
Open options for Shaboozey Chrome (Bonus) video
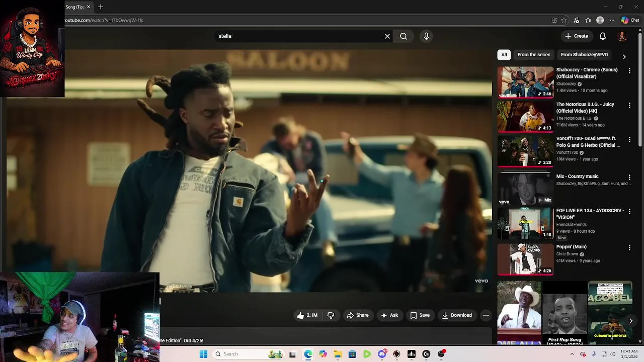pos(629,71)
